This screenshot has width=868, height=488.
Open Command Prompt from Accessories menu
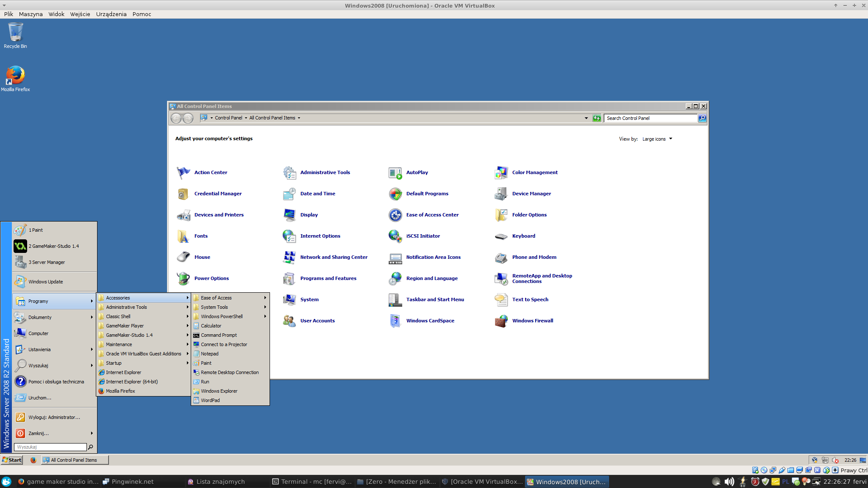click(219, 335)
